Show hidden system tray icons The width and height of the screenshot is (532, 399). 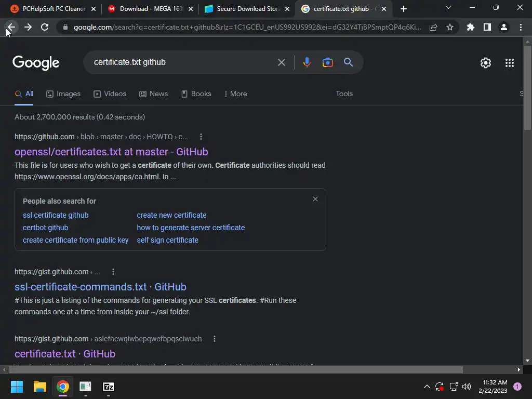(x=427, y=387)
